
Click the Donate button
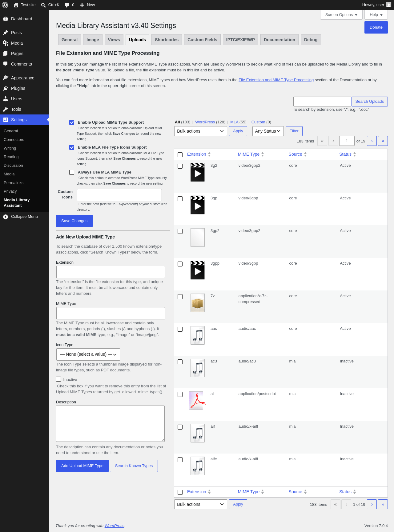click(376, 27)
